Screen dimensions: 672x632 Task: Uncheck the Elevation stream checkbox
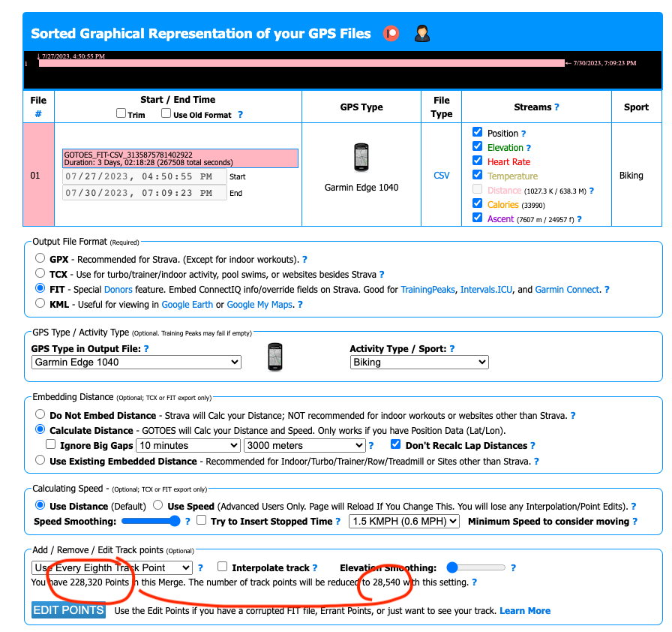point(478,146)
